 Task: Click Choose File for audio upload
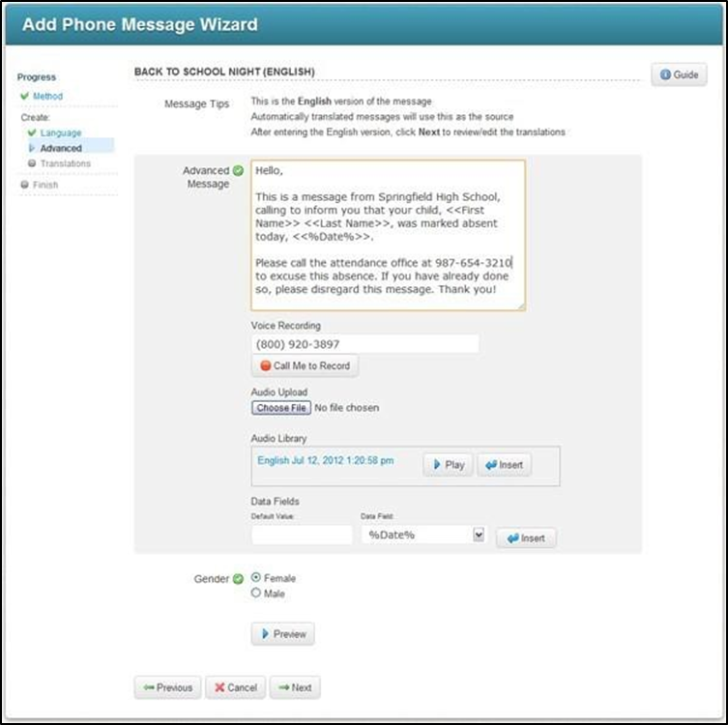click(280, 408)
